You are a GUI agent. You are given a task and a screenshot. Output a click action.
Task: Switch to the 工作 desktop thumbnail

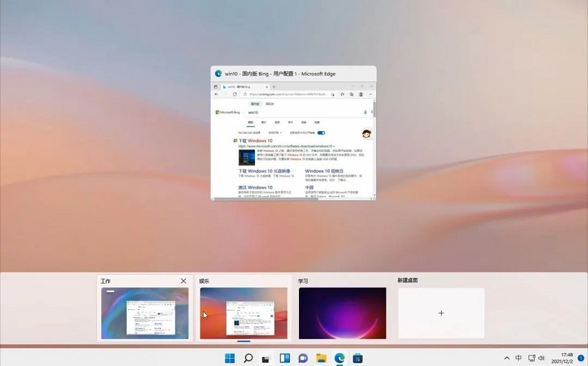(145, 313)
